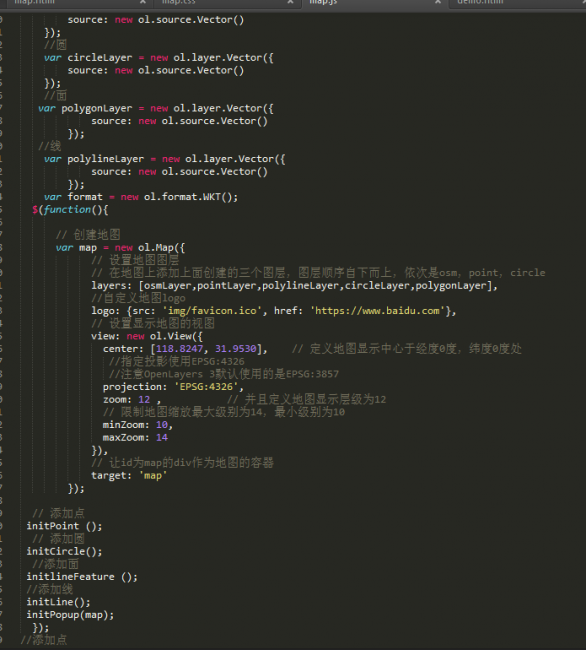This screenshot has width=586, height=650.
Task: Click the '//添加线' comment
Action: (50, 589)
